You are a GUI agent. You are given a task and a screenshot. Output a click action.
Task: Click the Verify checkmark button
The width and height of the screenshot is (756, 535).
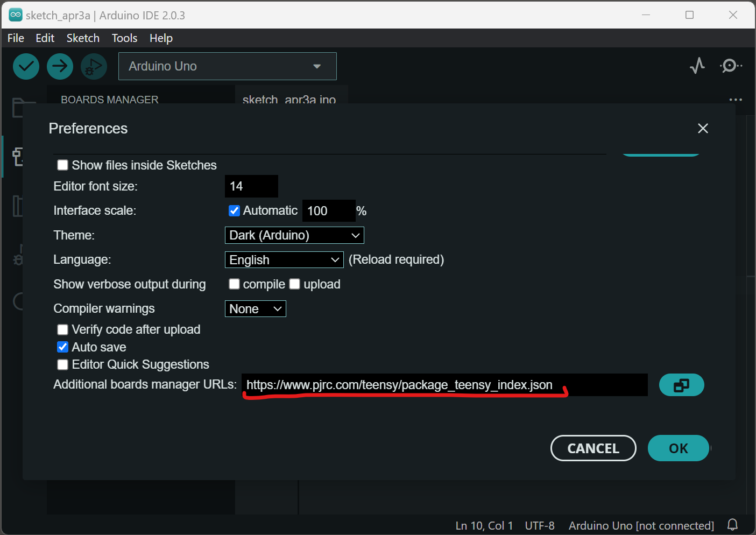tap(26, 67)
